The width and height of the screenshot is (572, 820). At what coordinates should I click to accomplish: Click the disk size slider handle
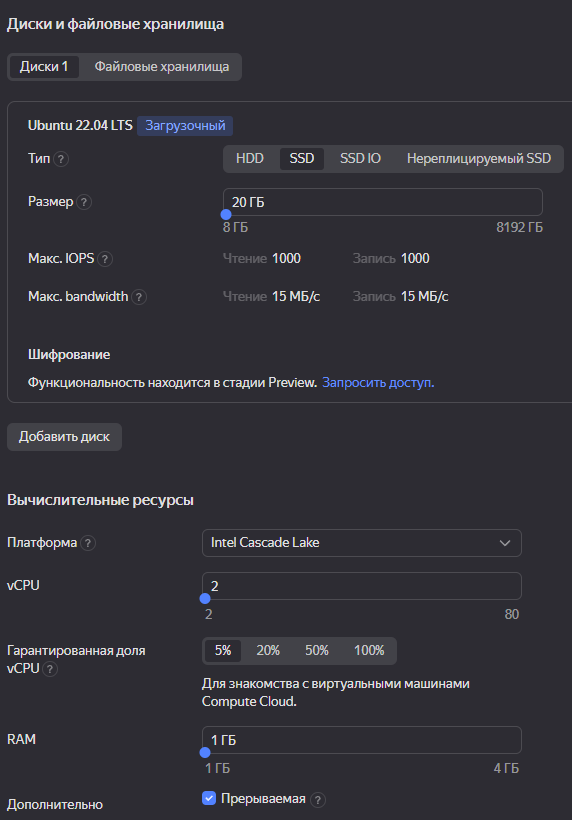[x=226, y=214]
